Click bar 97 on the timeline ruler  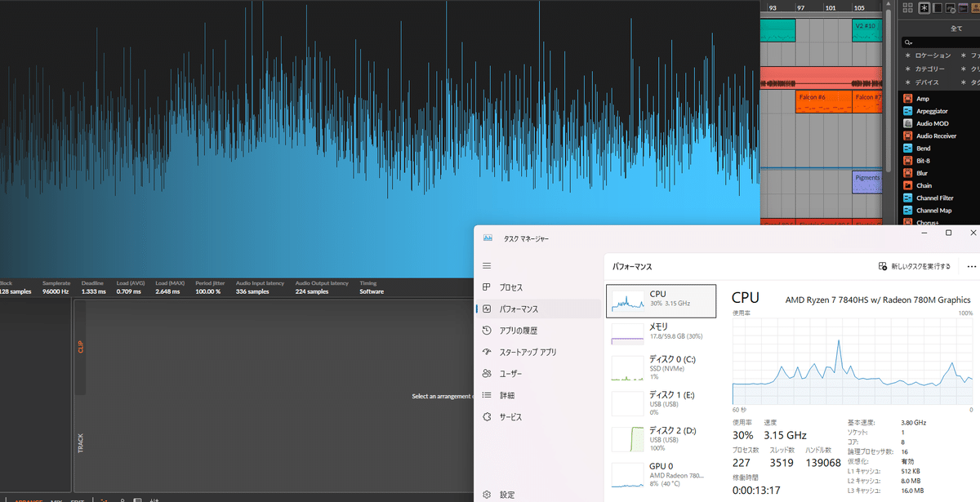click(802, 7)
